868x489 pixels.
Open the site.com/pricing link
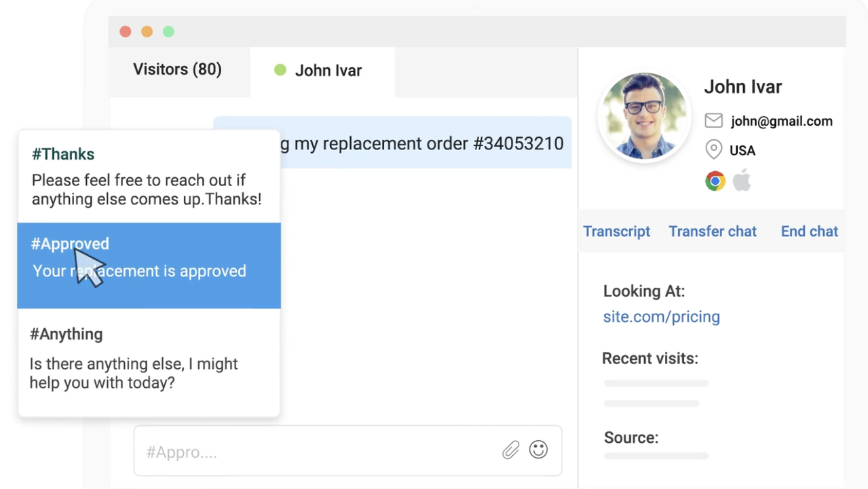tap(661, 316)
